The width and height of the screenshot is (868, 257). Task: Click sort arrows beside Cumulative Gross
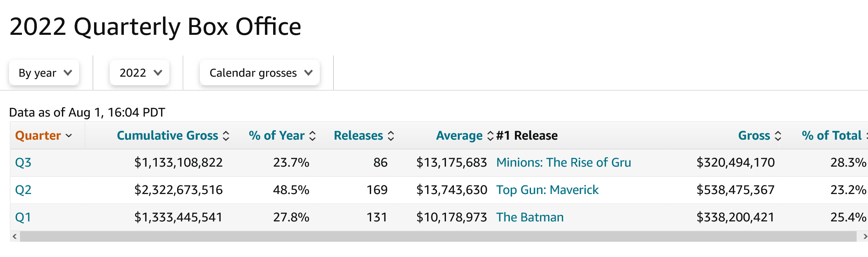pyautogui.click(x=226, y=136)
